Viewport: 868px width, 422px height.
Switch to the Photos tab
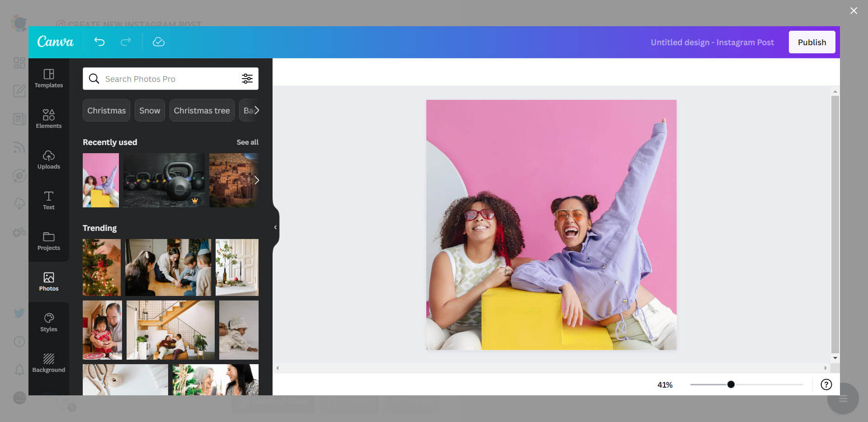click(48, 281)
